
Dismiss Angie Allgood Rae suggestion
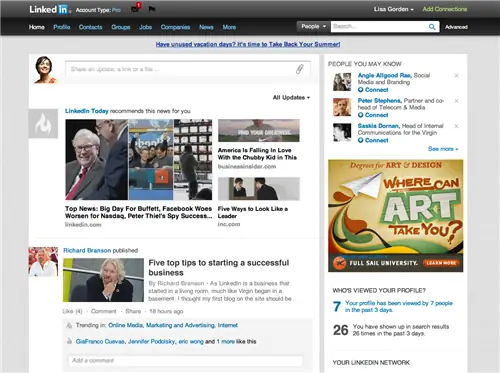click(x=457, y=76)
